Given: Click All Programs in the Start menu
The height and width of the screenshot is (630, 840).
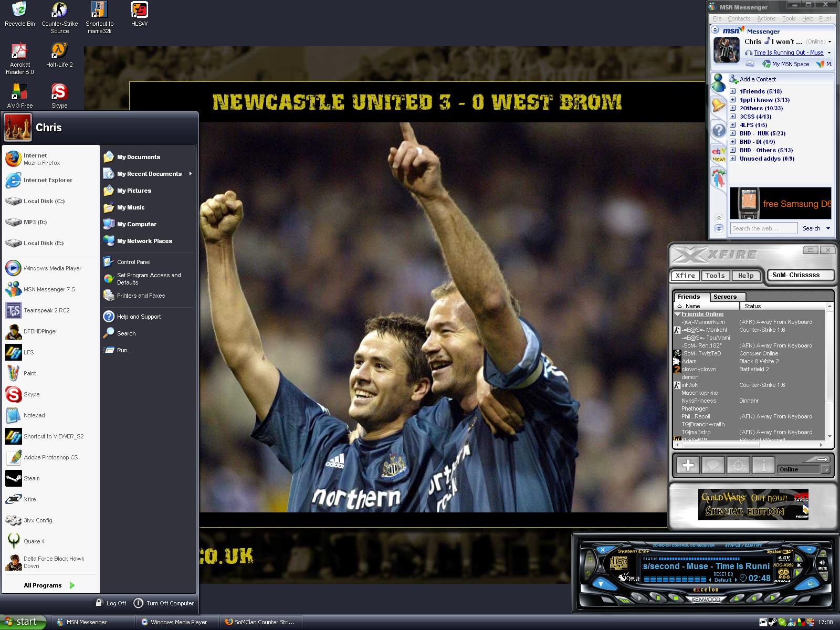Looking at the screenshot, I should [x=49, y=585].
